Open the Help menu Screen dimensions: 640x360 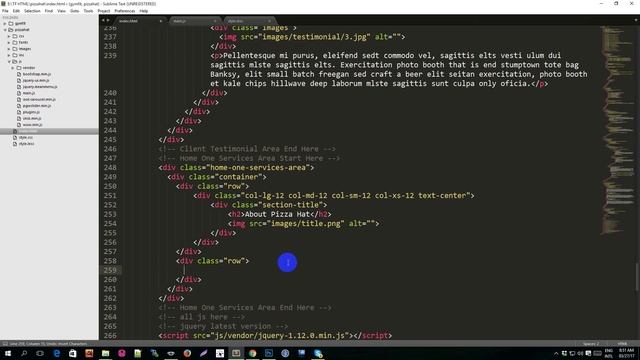click(144, 11)
